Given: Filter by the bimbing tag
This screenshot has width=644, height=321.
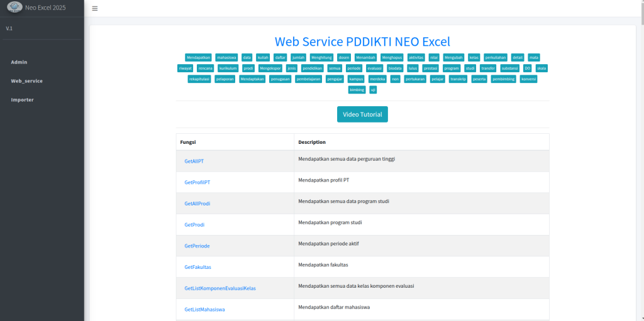Looking at the screenshot, I should (x=357, y=89).
